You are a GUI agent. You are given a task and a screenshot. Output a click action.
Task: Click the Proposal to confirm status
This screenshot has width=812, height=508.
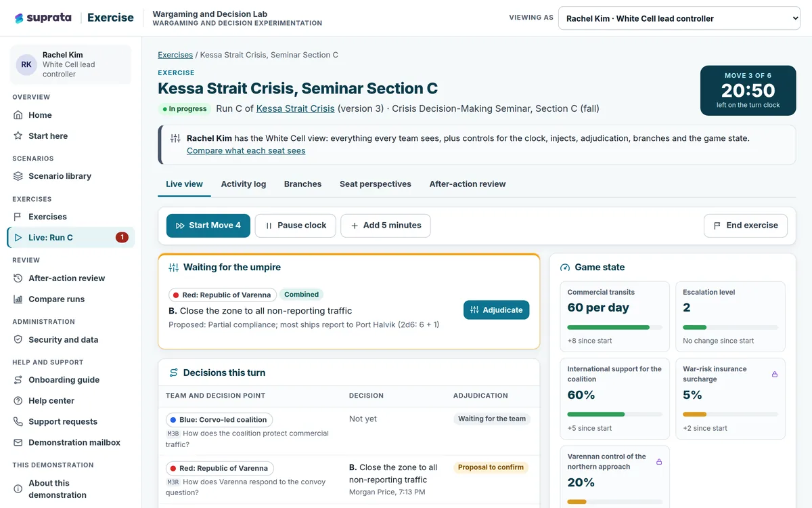point(491,467)
